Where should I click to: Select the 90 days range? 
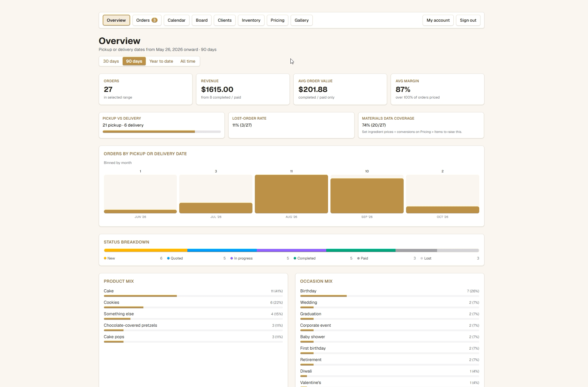134,61
